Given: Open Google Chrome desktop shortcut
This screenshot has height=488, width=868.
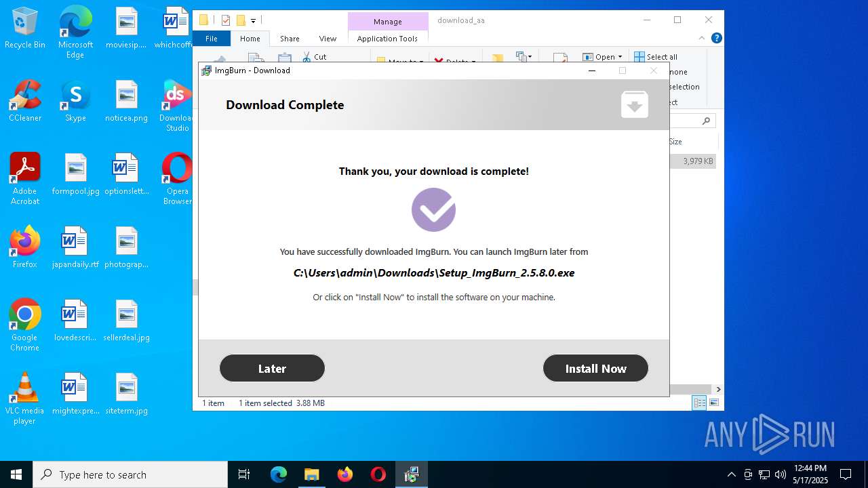Looking at the screenshot, I should click(x=25, y=326).
